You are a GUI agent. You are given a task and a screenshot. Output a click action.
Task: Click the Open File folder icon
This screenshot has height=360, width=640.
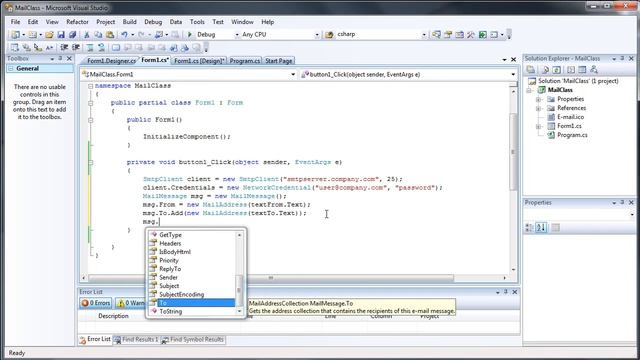pos(49,35)
